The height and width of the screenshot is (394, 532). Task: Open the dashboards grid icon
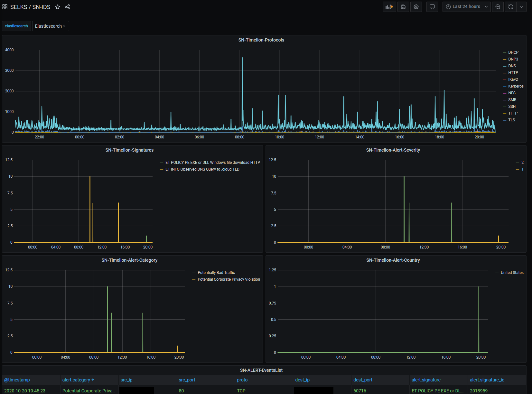click(x=5, y=7)
